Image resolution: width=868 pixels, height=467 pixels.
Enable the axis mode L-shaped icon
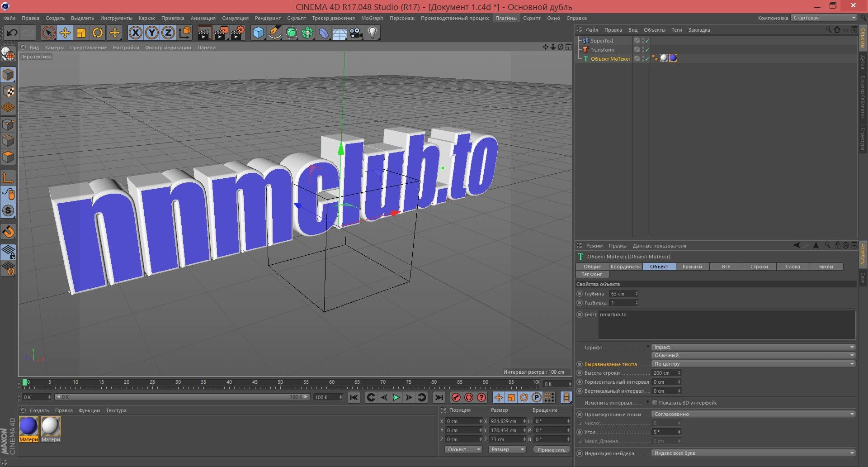point(8,178)
